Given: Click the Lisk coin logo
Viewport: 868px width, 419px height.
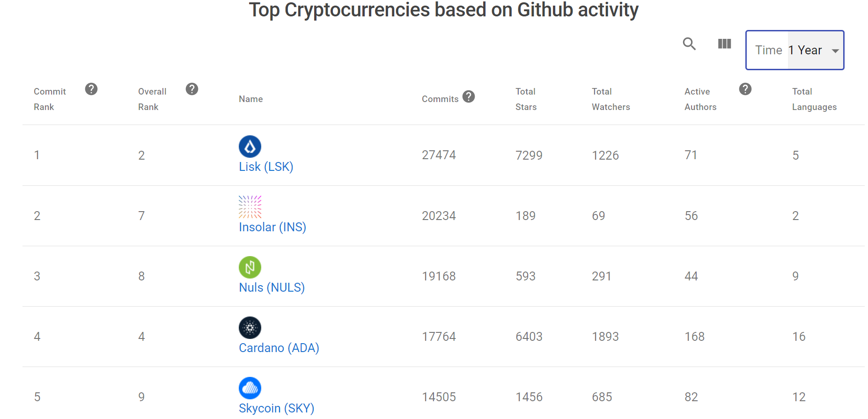Looking at the screenshot, I should coord(250,147).
